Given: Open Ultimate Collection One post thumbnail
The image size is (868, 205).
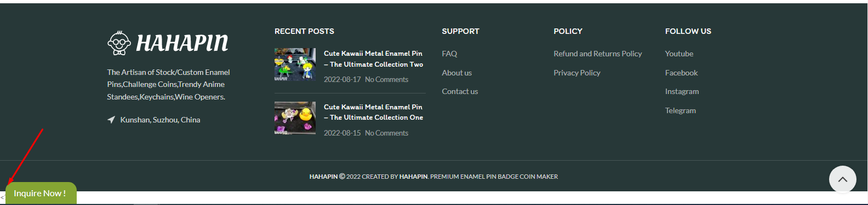Looking at the screenshot, I should tap(295, 118).
